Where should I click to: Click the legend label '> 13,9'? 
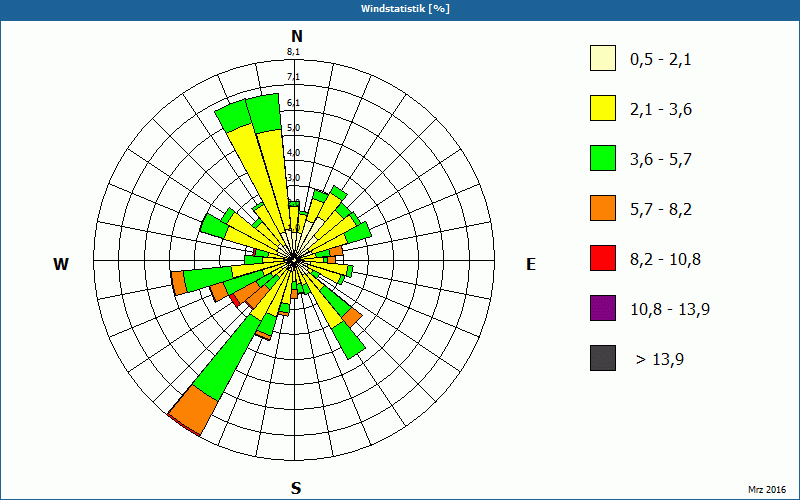[x=660, y=360]
